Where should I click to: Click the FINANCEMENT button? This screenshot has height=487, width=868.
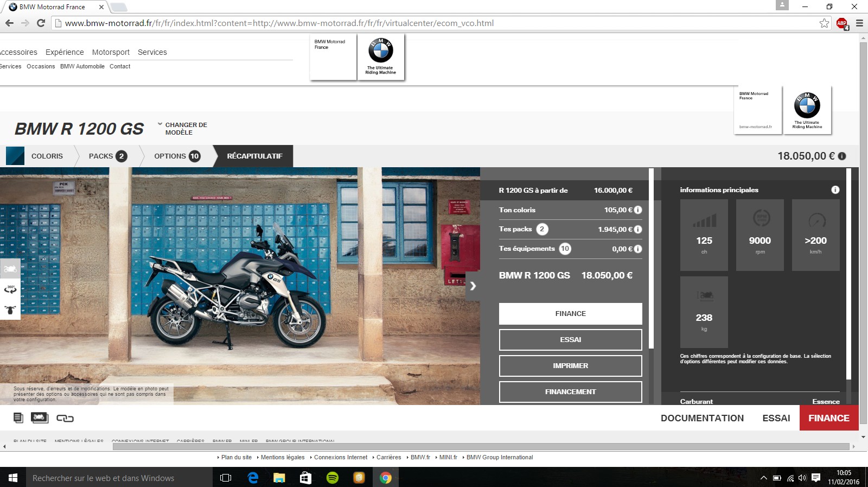571,392
